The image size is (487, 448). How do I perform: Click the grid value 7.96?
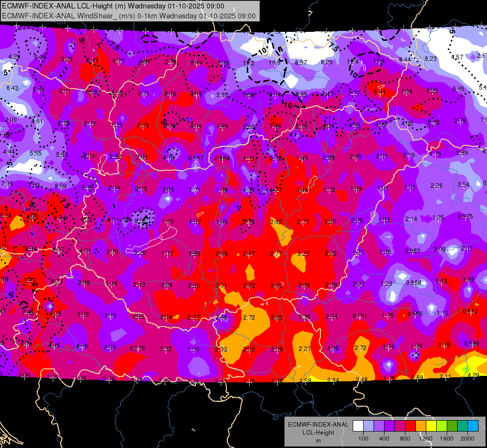pos(223,63)
